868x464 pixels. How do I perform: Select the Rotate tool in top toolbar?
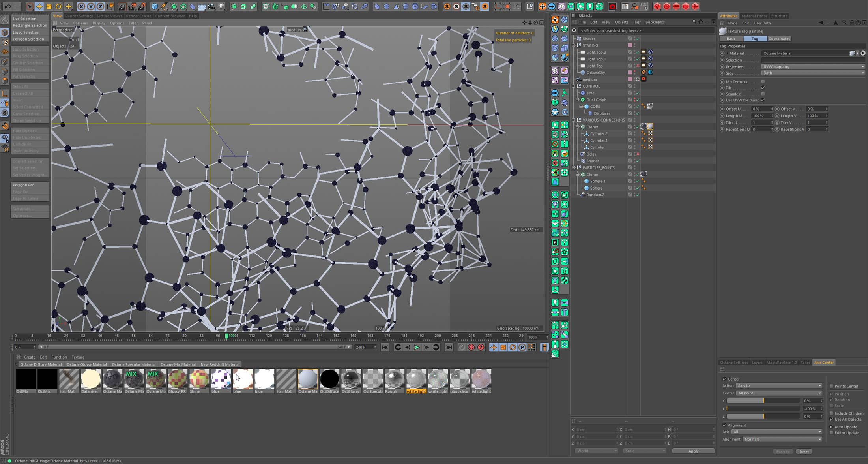pos(58,6)
